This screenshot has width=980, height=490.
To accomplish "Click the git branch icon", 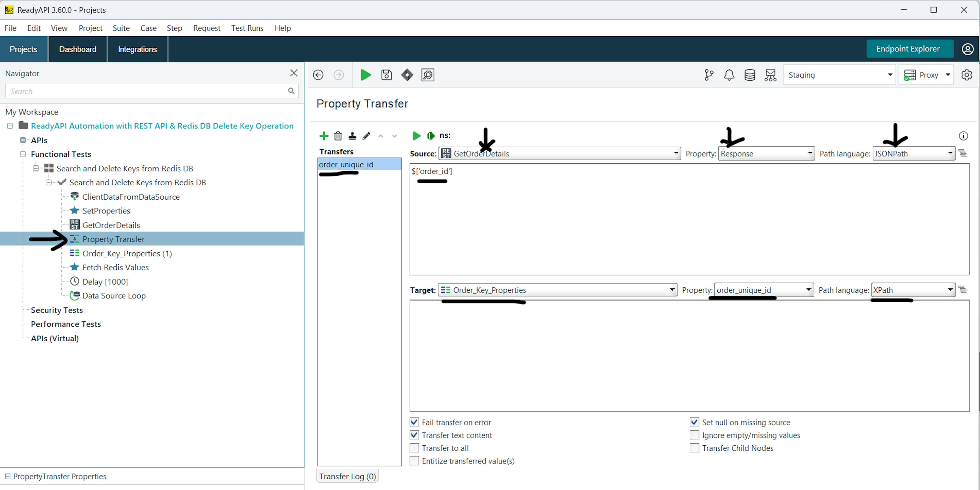I will pos(708,75).
